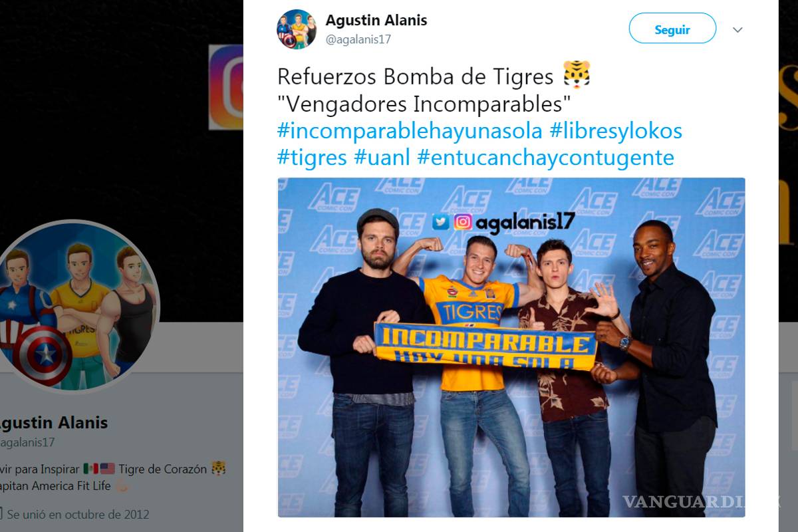798x532 pixels.
Task: Follow the #tigres hashtag link
Action: [x=312, y=158]
